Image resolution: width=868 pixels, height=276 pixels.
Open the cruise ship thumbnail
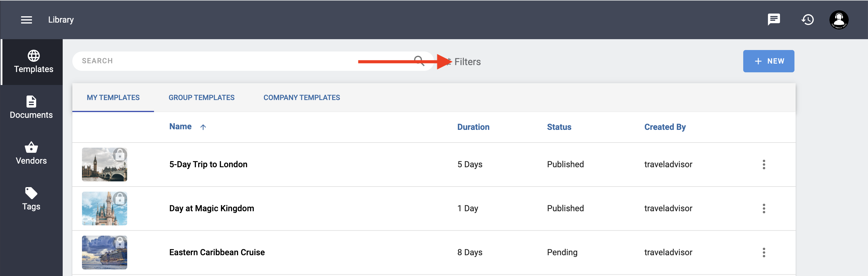(x=105, y=252)
